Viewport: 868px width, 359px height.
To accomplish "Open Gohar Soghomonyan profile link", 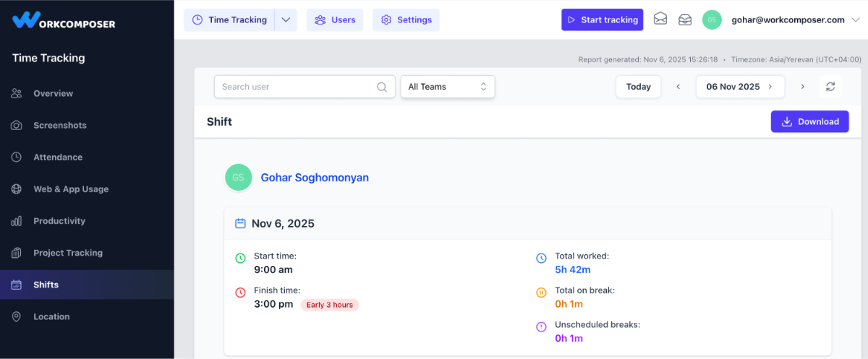I will point(315,177).
